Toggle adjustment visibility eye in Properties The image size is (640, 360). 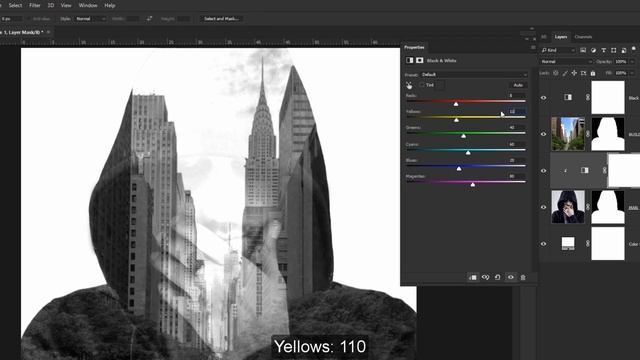coord(511,278)
